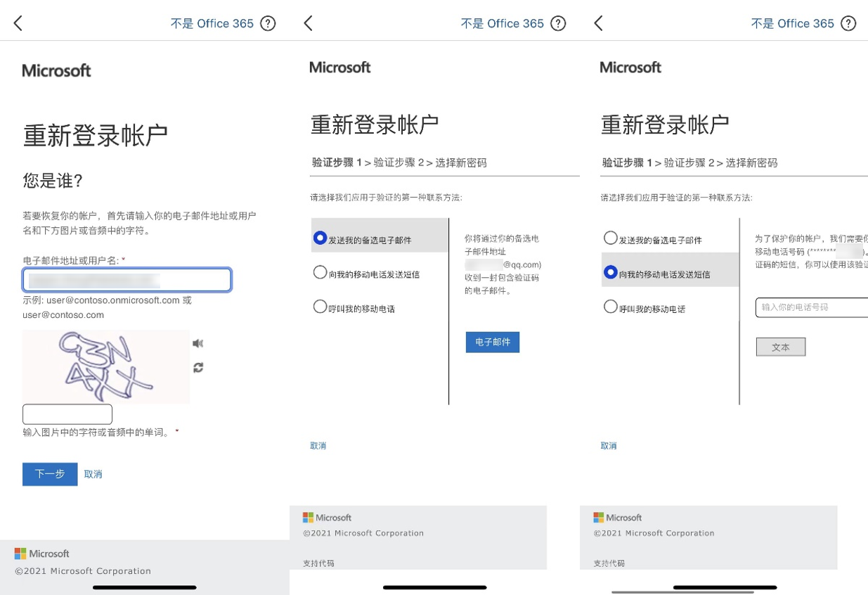Click 不是 Office 365 link in left screen

(212, 23)
